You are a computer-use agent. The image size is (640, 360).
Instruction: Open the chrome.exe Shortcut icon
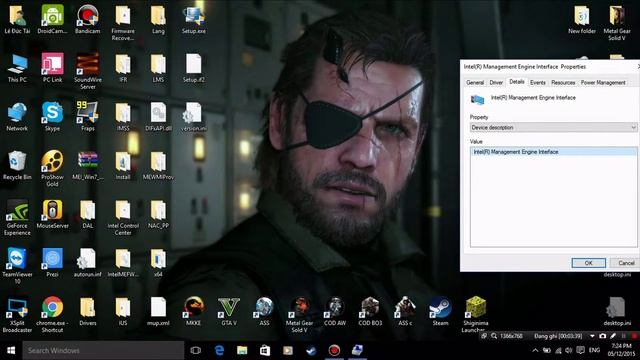[52, 314]
